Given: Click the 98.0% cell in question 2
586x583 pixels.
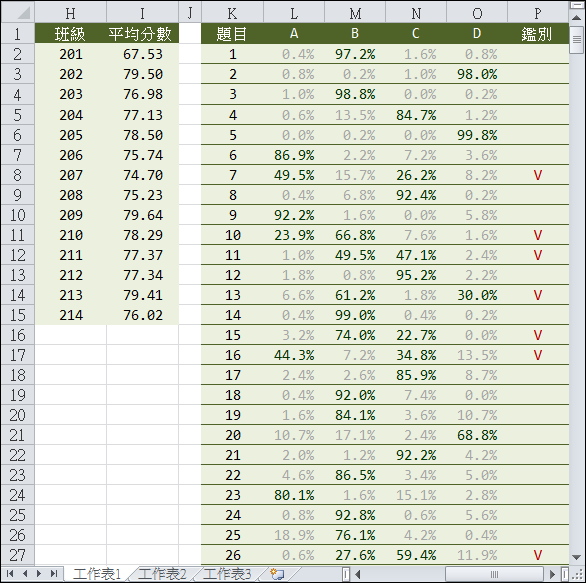Looking at the screenshot, I should pos(477,74).
